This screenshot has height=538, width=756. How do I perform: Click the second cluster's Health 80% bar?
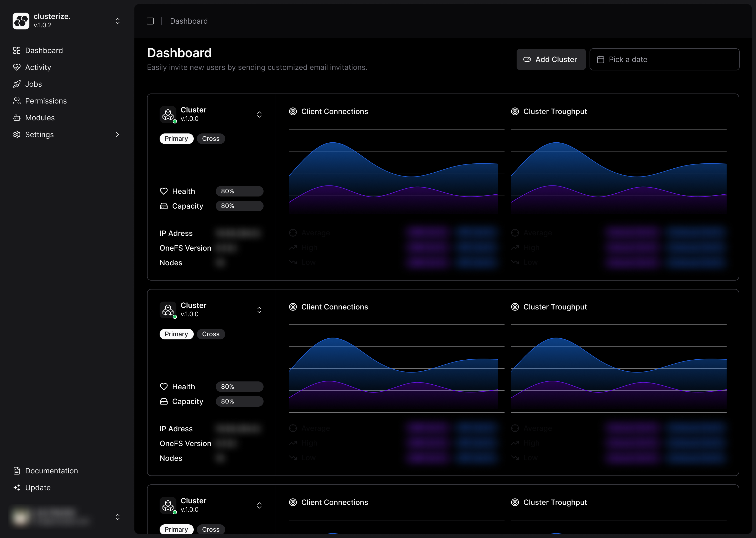click(240, 387)
